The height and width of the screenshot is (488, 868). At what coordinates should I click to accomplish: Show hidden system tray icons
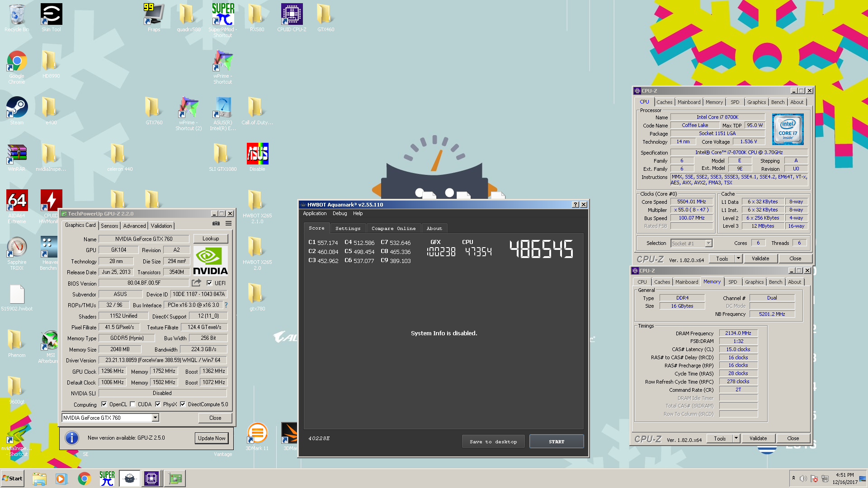(793, 478)
